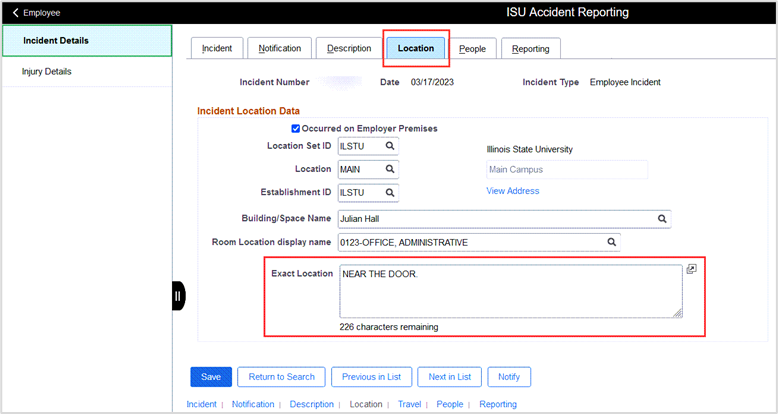The height and width of the screenshot is (414, 778).
Task: Click Previous in List button
Action: click(371, 377)
